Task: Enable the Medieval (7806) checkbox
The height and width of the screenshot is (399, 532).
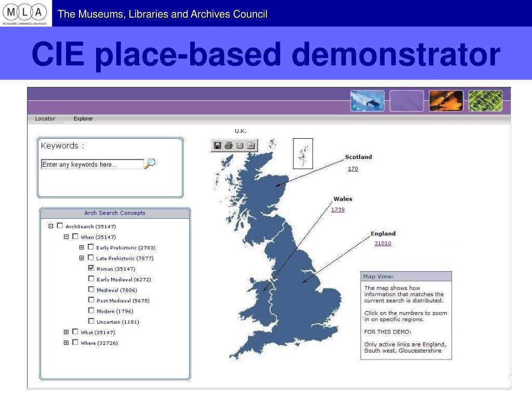Action: coord(91,289)
